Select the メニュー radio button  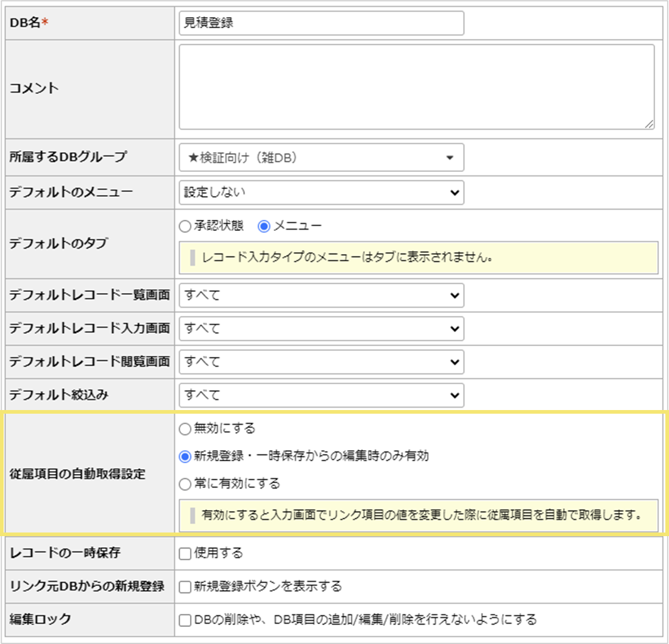[264, 225]
